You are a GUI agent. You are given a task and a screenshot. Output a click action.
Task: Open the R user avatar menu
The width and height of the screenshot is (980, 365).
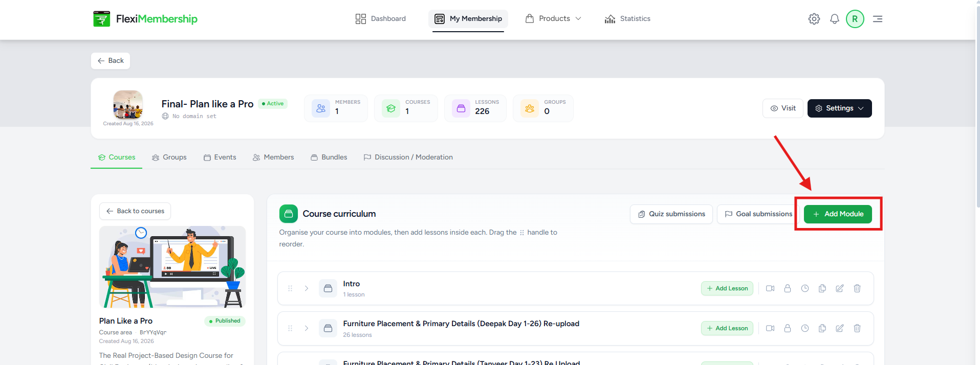[x=855, y=19]
